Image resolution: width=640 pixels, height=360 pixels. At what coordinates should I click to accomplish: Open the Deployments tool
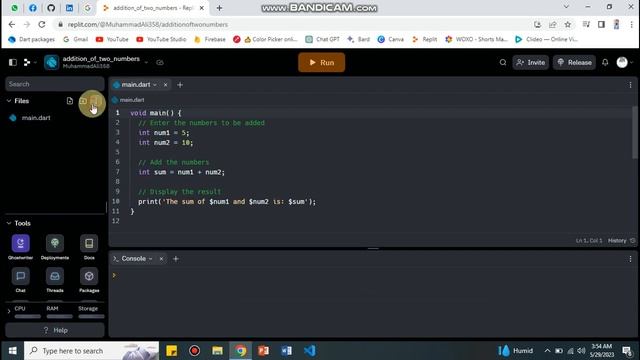tap(55, 247)
